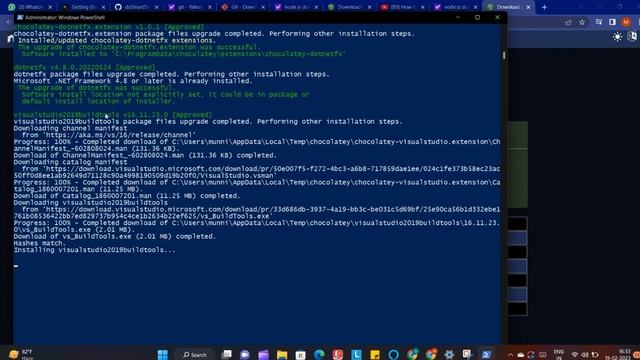Image resolution: width=640 pixels, height=360 pixels.
Task: Close the YouTube browser tab
Action: click(422, 7)
